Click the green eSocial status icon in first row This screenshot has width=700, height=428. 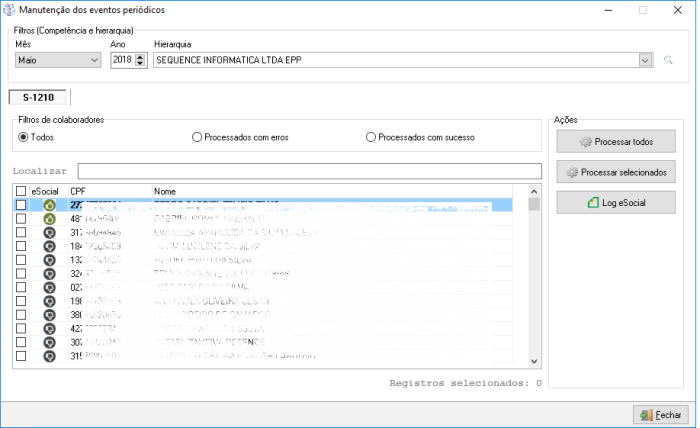49,205
